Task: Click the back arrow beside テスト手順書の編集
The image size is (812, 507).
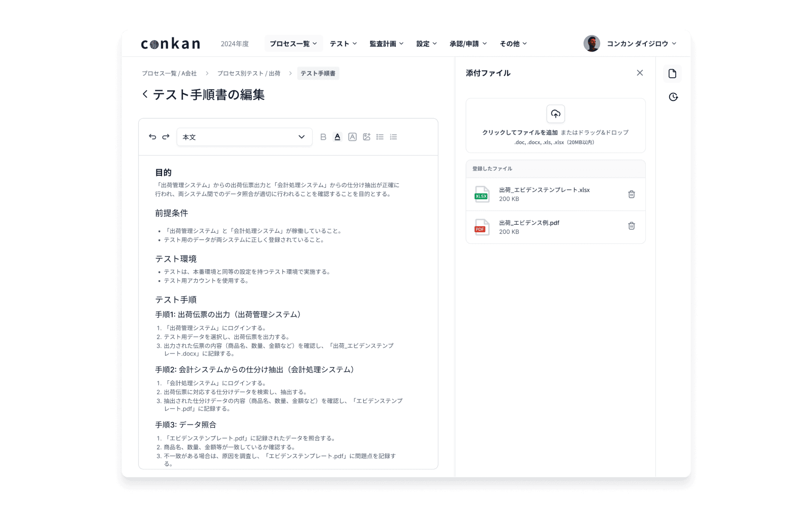Action: pyautogui.click(x=145, y=94)
